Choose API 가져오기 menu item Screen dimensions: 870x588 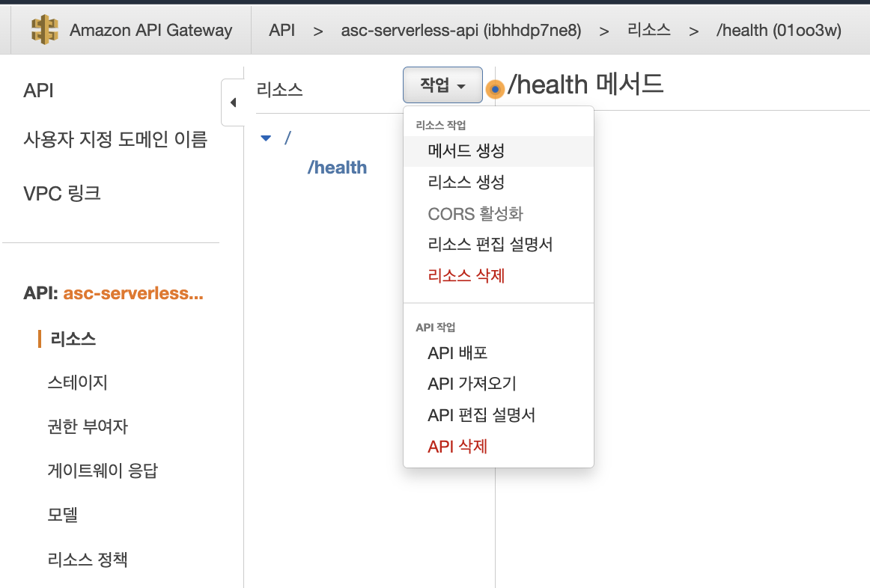coord(498,384)
